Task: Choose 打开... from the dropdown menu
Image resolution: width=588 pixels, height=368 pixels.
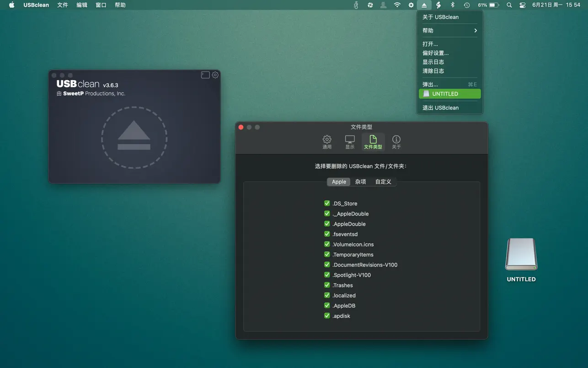Action: (x=450, y=44)
